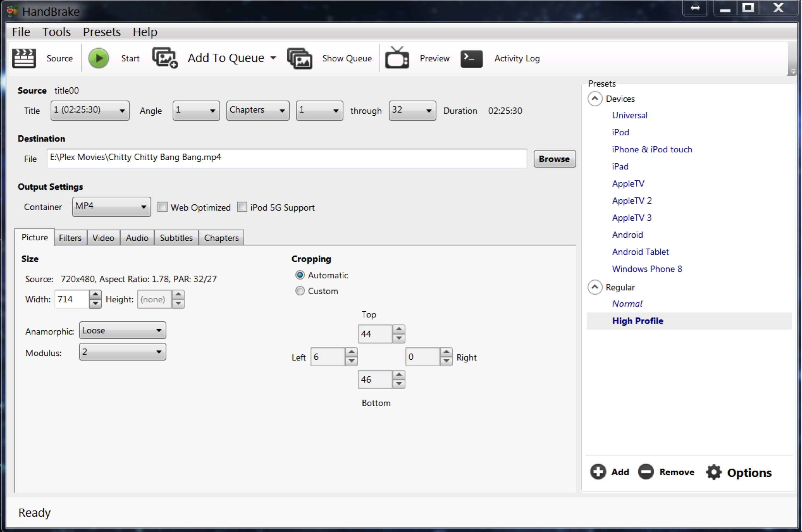The image size is (802, 532).
Task: Select the iPhone & iPod touch preset
Action: tap(652, 149)
